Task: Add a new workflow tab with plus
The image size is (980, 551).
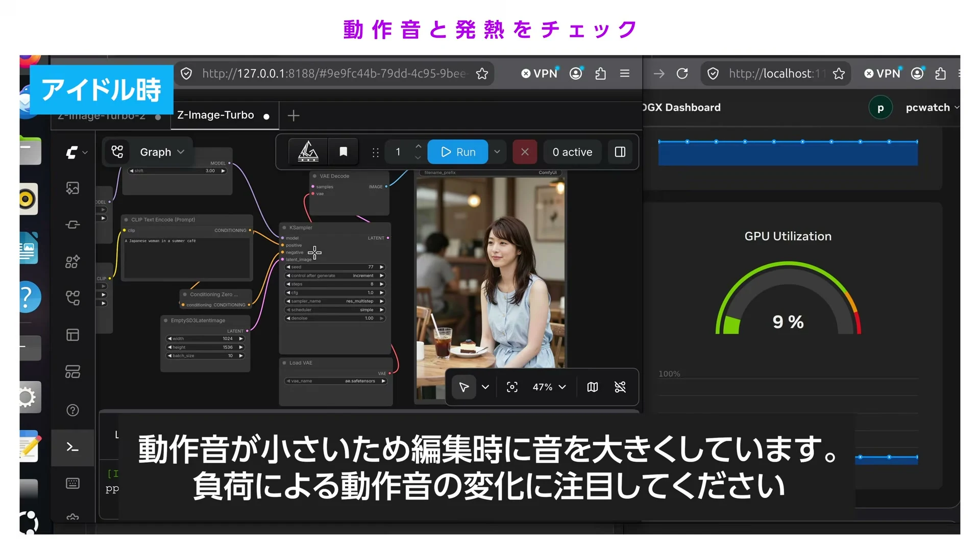Action: (293, 116)
